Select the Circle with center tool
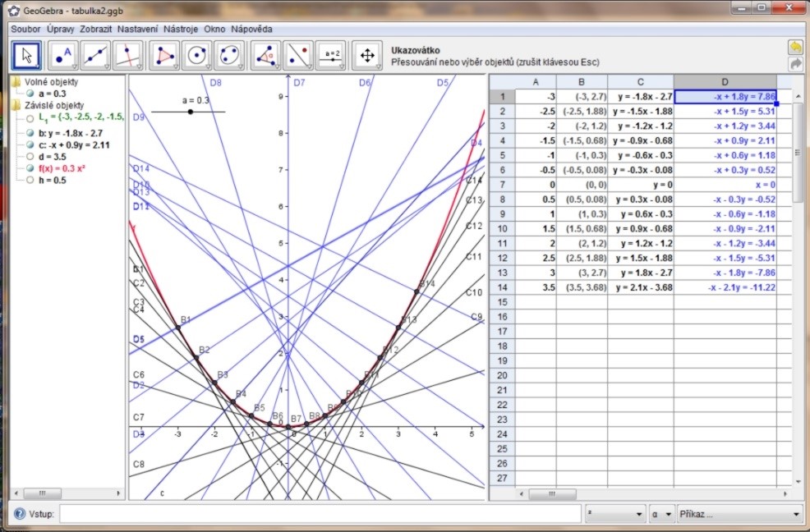 [x=197, y=55]
